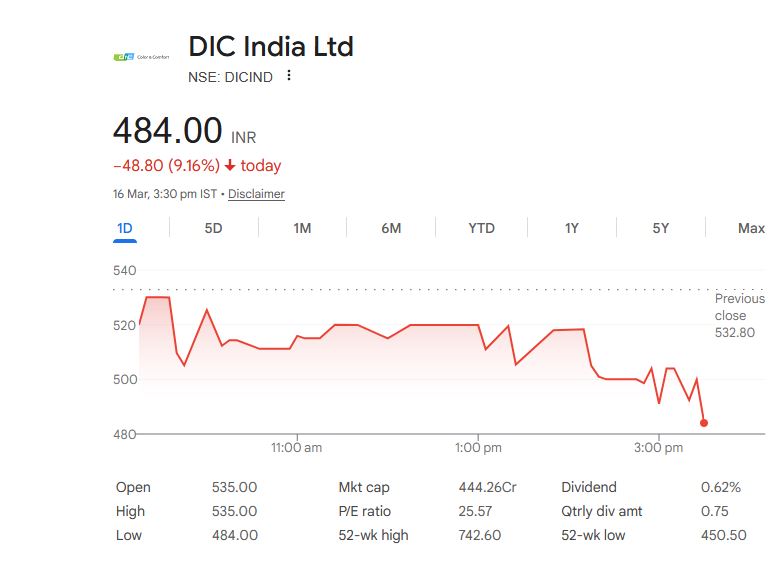Viewport: 784px width, 585px height.
Task: Open the three-dot more options menu
Action: pos(289,76)
